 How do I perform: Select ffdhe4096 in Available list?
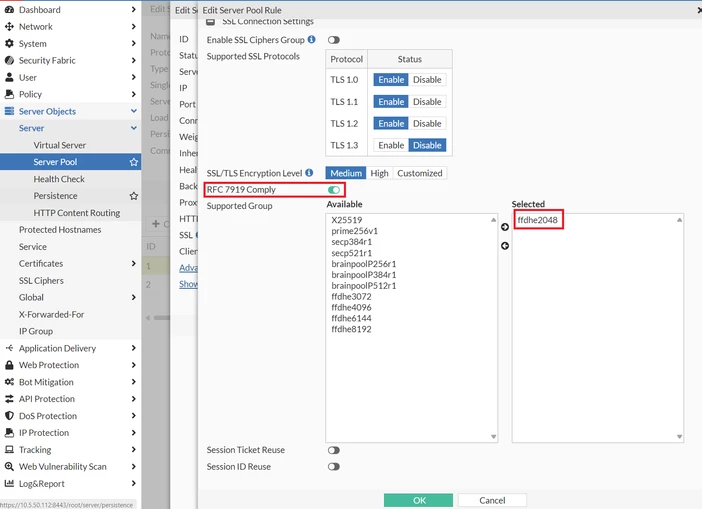351,308
